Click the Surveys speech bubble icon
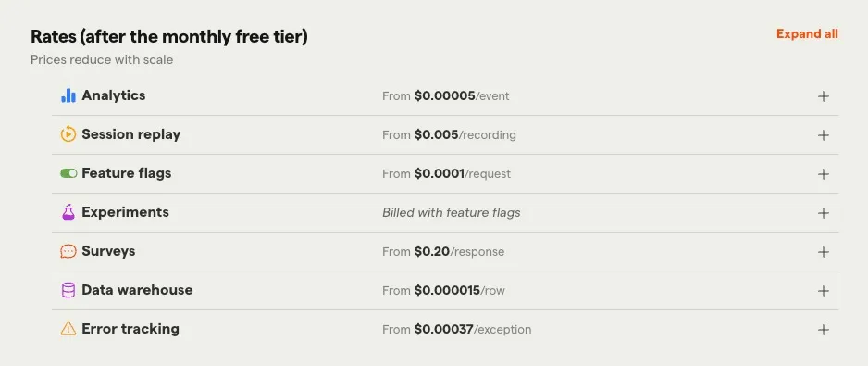The width and height of the screenshot is (868, 366). (x=68, y=251)
